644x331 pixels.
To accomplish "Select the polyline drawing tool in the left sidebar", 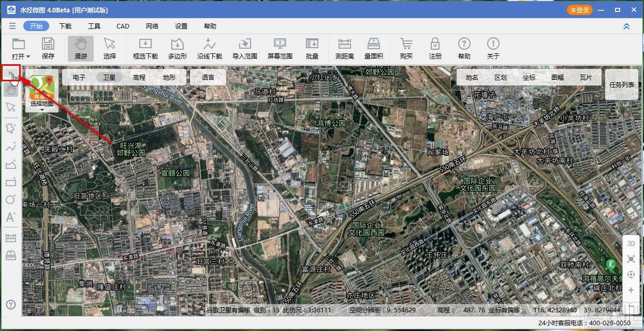I will pos(10,147).
